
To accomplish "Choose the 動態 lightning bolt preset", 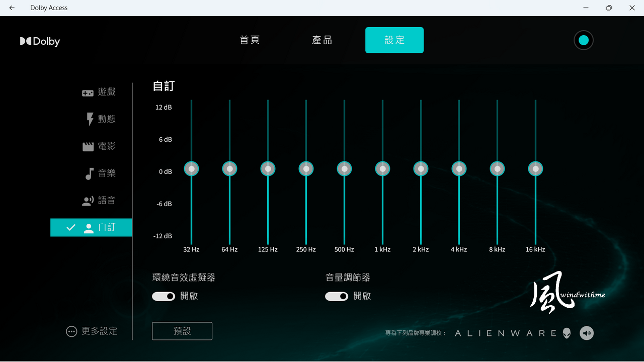I will (x=90, y=119).
